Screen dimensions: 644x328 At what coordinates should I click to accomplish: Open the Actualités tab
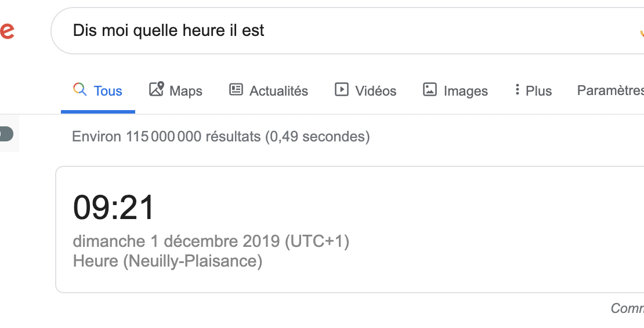tap(278, 91)
